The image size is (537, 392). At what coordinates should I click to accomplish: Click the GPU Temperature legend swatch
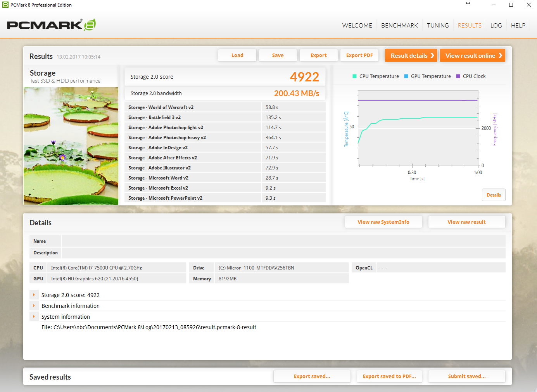click(406, 76)
